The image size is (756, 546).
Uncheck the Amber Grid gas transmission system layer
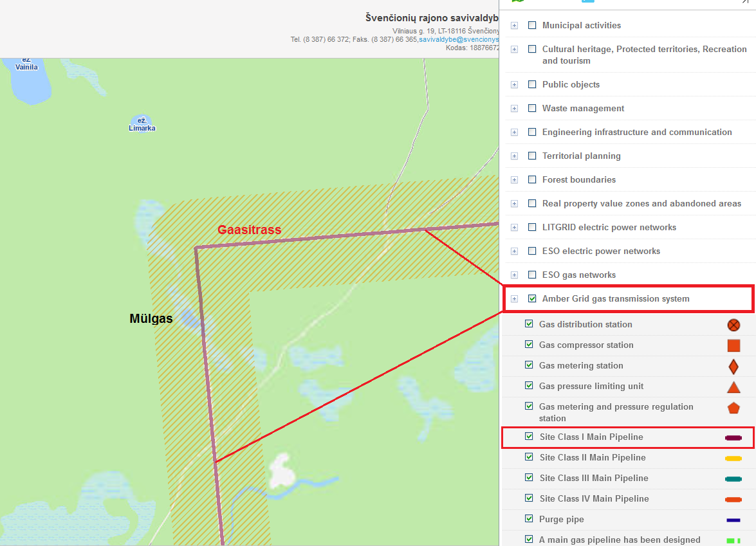pyautogui.click(x=532, y=298)
